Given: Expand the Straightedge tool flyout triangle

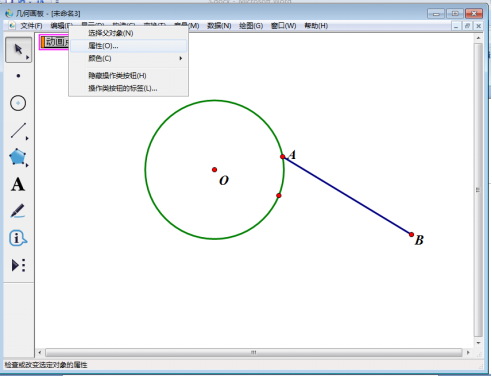Looking at the screenshot, I should tap(27, 138).
